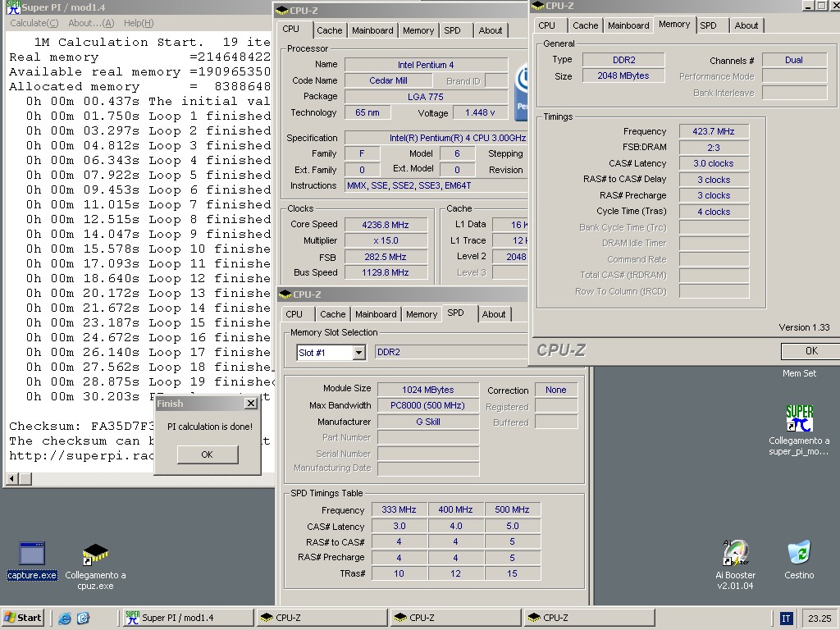Screen dimensions: 840x630
Task: Open the Ai Booster v2.01.04 desktop icon
Action: click(x=736, y=554)
